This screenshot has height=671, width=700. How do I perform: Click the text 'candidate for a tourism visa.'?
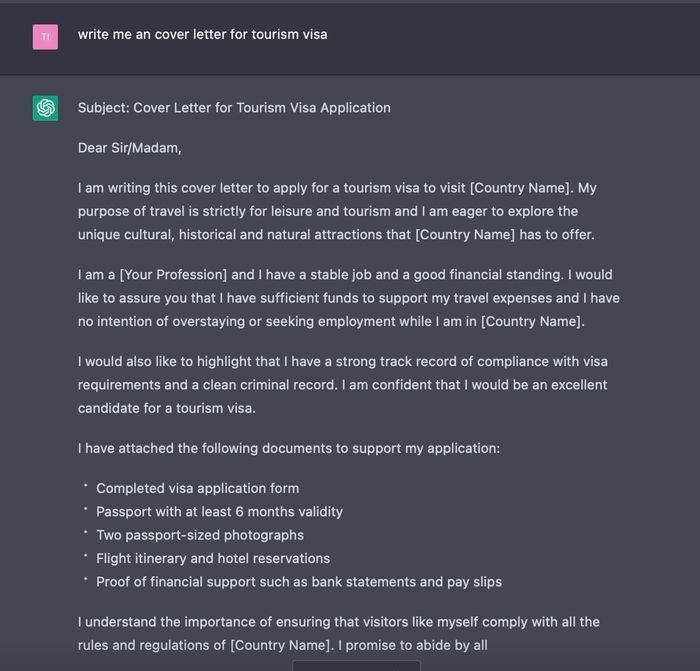pos(167,408)
